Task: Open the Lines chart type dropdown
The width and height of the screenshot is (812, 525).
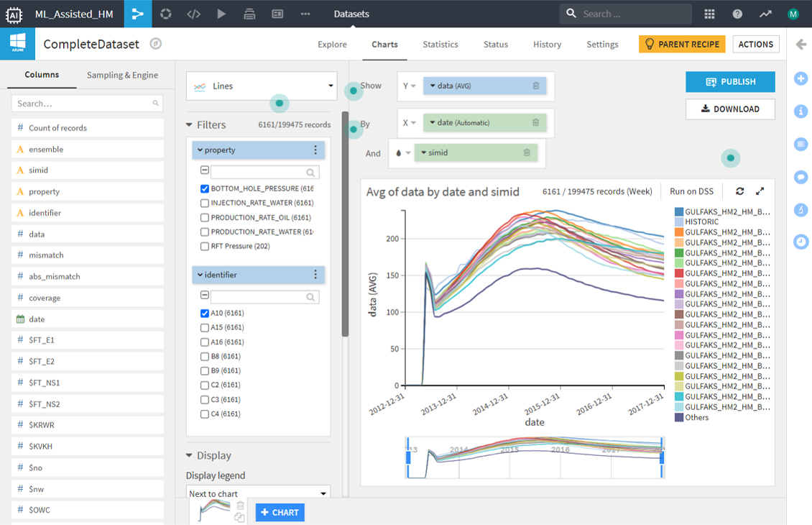Action: [262, 86]
